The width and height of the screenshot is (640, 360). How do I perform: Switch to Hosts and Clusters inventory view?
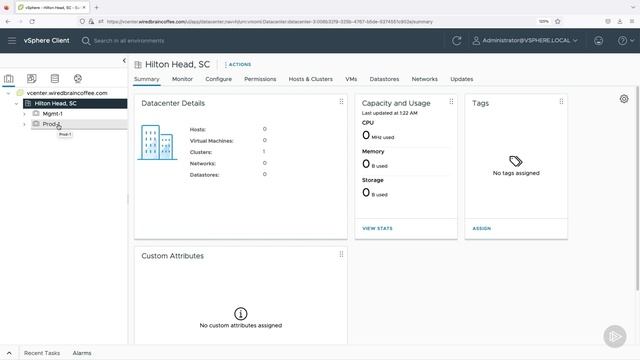[x=9, y=78]
